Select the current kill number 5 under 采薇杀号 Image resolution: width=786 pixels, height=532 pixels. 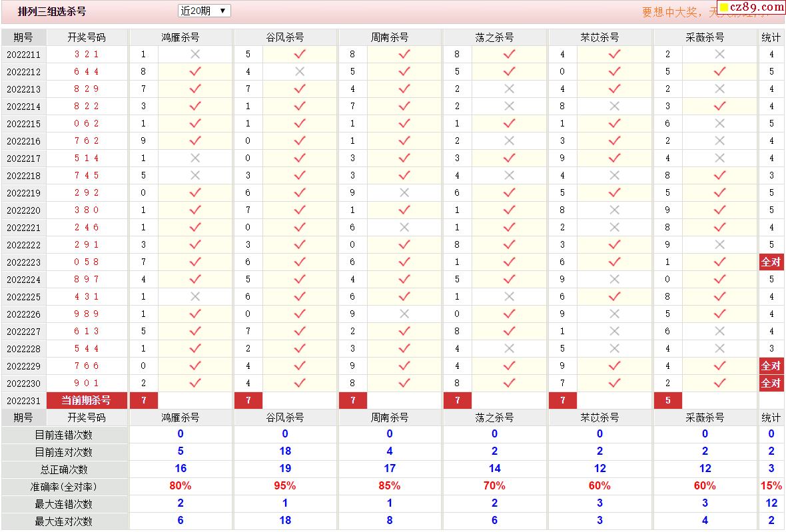[667, 400]
